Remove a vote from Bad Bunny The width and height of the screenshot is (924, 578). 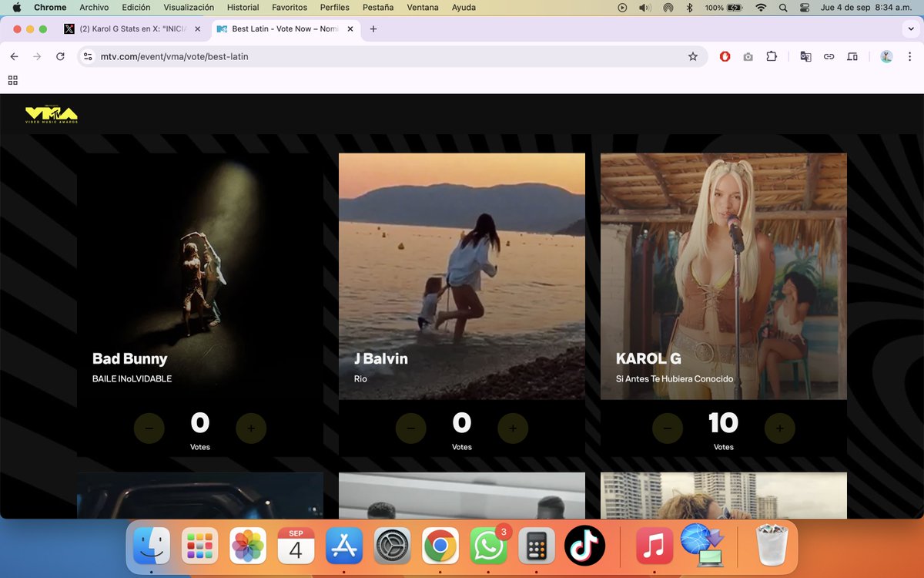pyautogui.click(x=149, y=428)
